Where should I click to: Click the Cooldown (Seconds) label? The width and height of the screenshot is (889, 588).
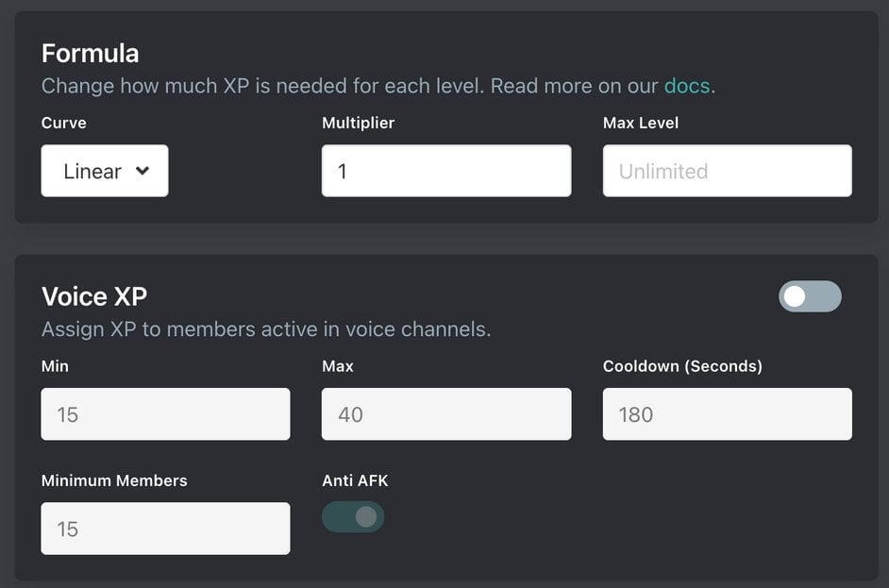pyautogui.click(x=681, y=366)
